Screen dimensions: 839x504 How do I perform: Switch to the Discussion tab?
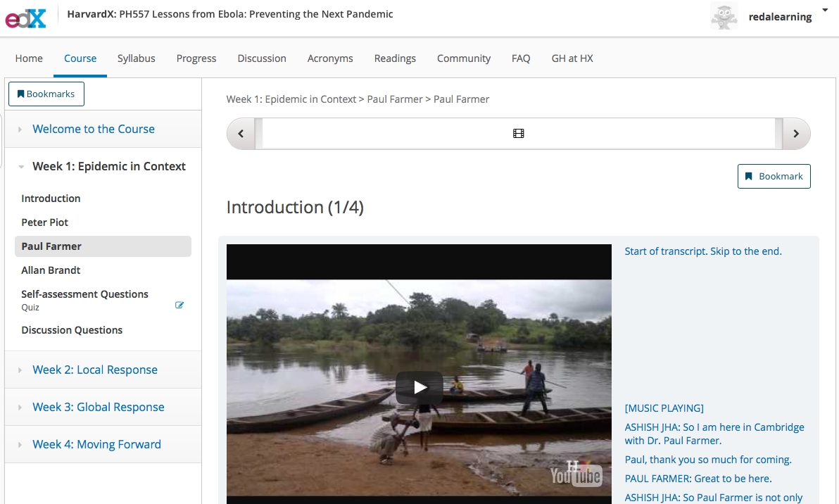point(262,58)
